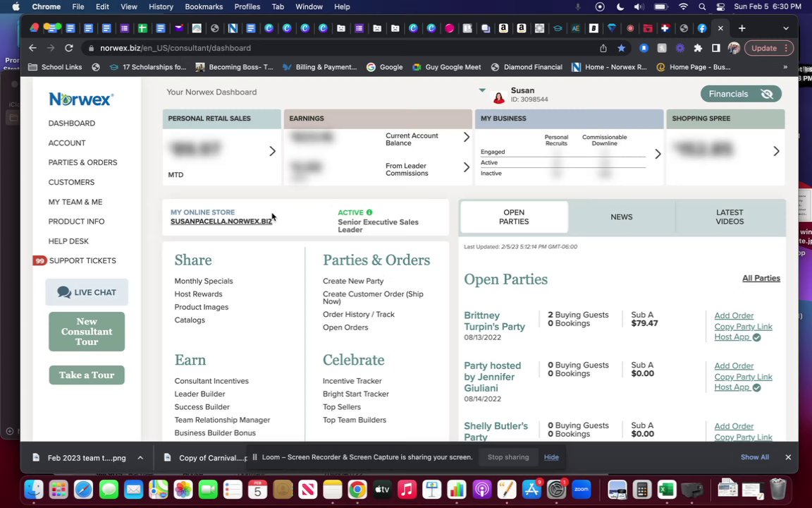Click the red 99 support tickets badge

[40, 260]
